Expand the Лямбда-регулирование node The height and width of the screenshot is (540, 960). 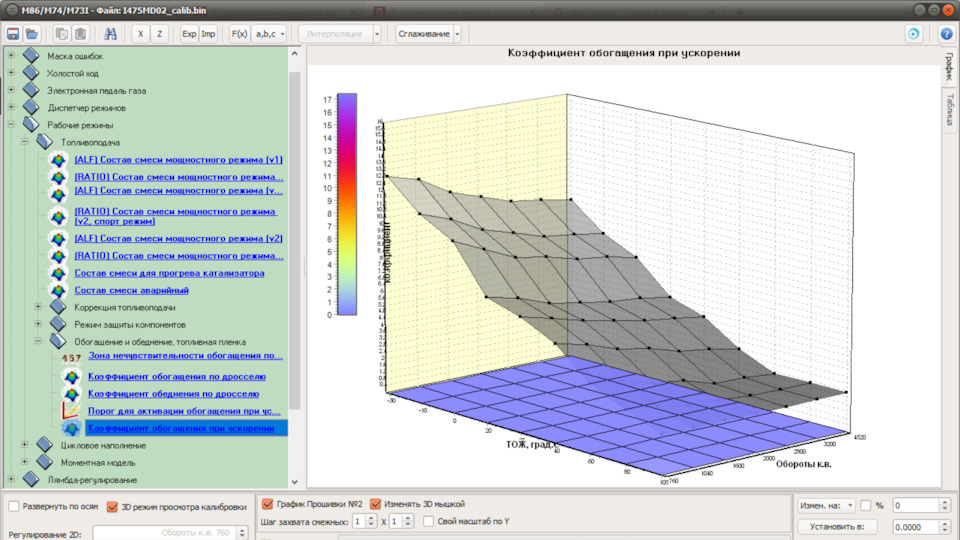point(11,479)
